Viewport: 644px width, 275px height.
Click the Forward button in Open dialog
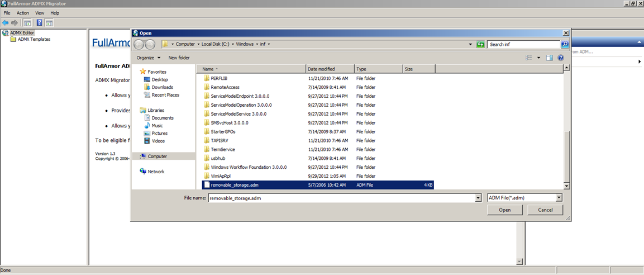(150, 44)
